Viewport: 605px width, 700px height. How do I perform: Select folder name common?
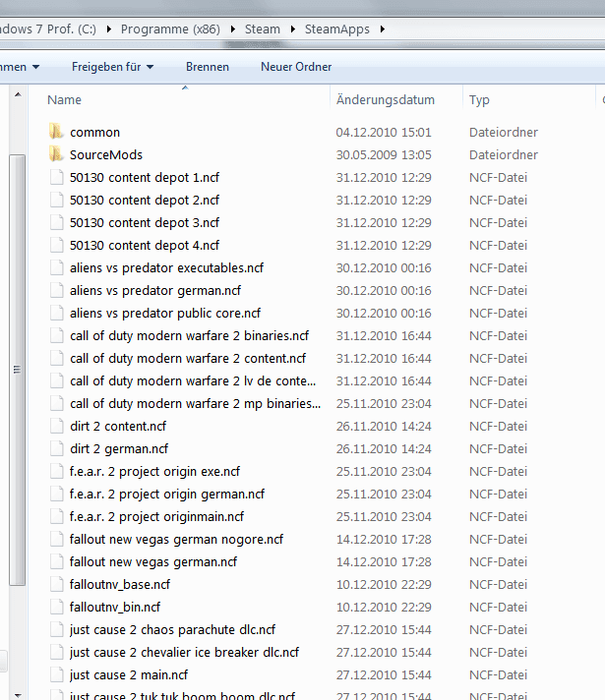point(94,132)
